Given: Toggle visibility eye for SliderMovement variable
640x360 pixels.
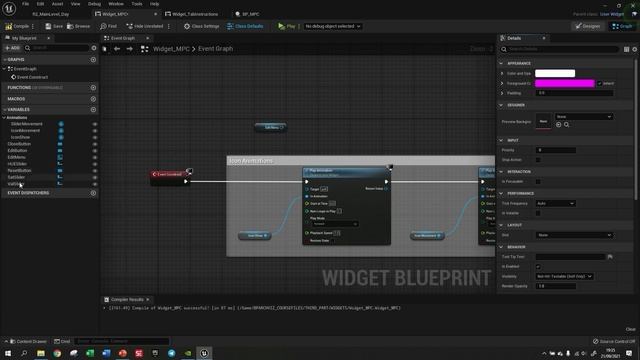Looking at the screenshot, I should click(94, 124).
